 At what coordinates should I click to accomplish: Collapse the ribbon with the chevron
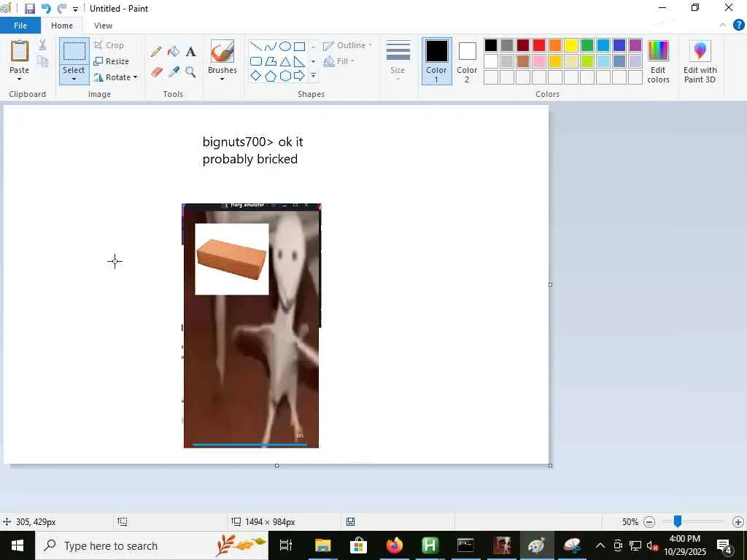(x=723, y=26)
